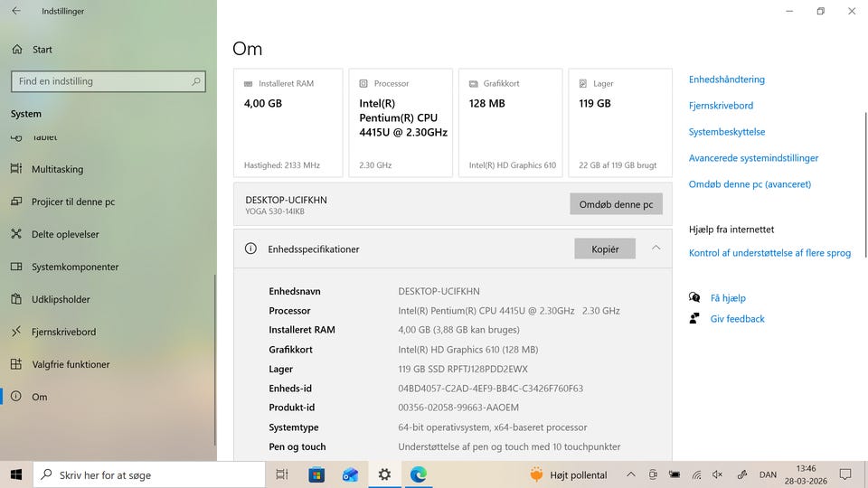The image size is (868, 488).
Task: Open the Windows Start menu
Action: point(16,474)
